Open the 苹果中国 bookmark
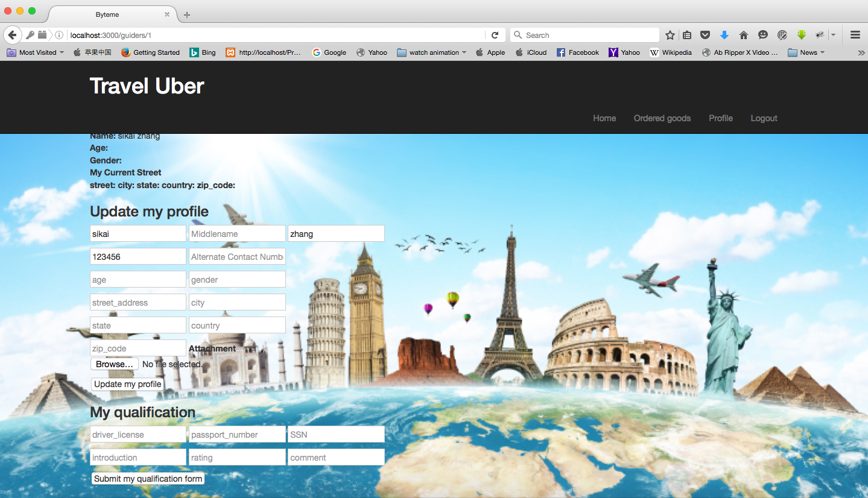868x498 pixels. [x=92, y=52]
